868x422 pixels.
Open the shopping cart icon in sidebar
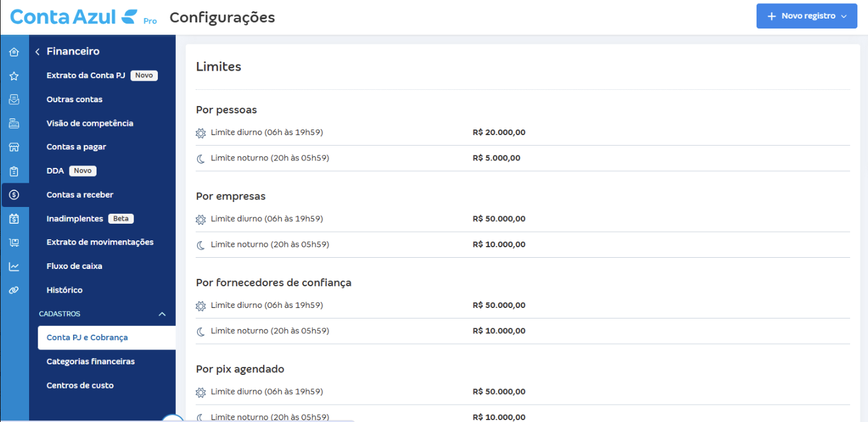point(14,243)
